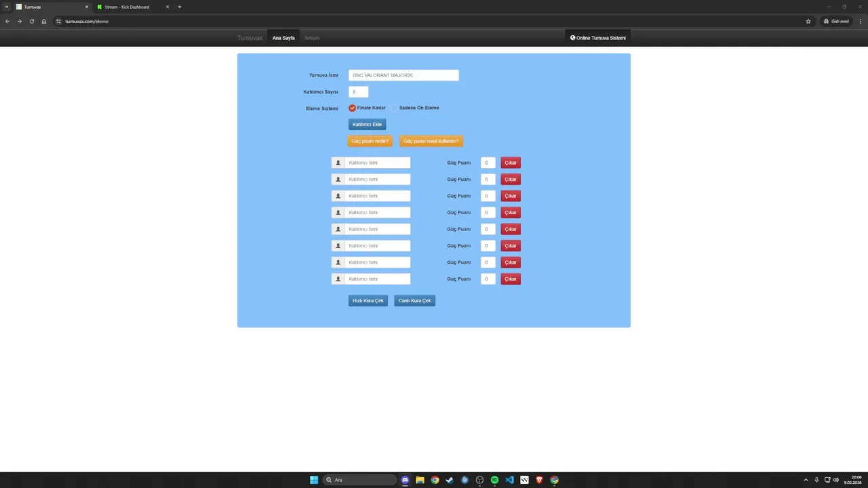This screenshot has width=868, height=488.
Task: Click the browser forward arrow
Action: coord(20,21)
